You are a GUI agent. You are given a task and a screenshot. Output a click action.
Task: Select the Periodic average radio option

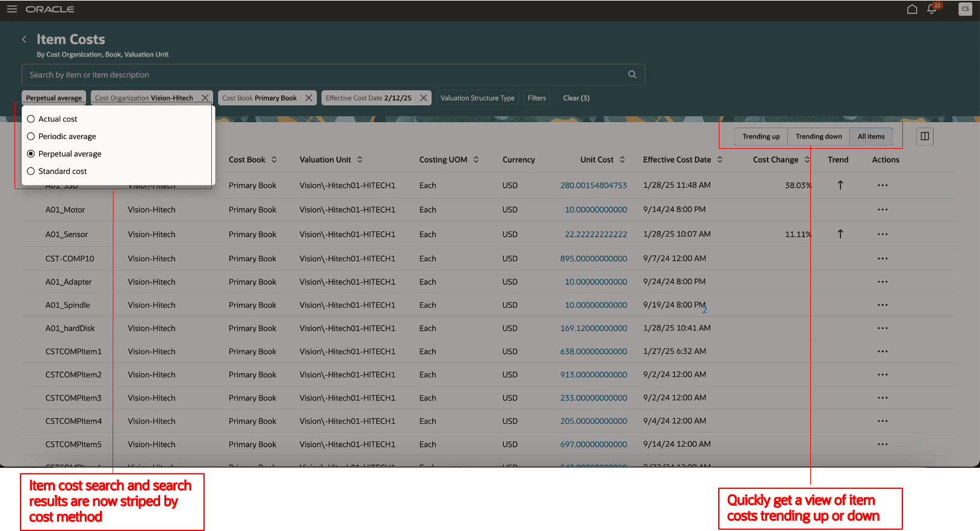(31, 137)
